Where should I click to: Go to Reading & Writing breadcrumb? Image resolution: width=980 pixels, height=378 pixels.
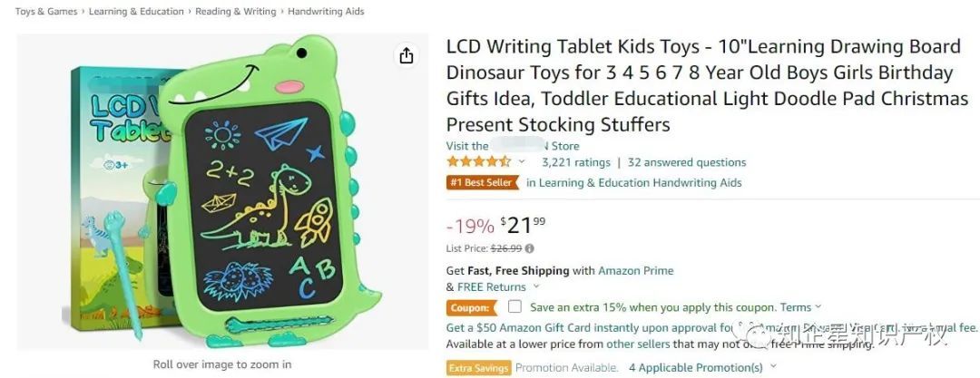click(x=236, y=11)
